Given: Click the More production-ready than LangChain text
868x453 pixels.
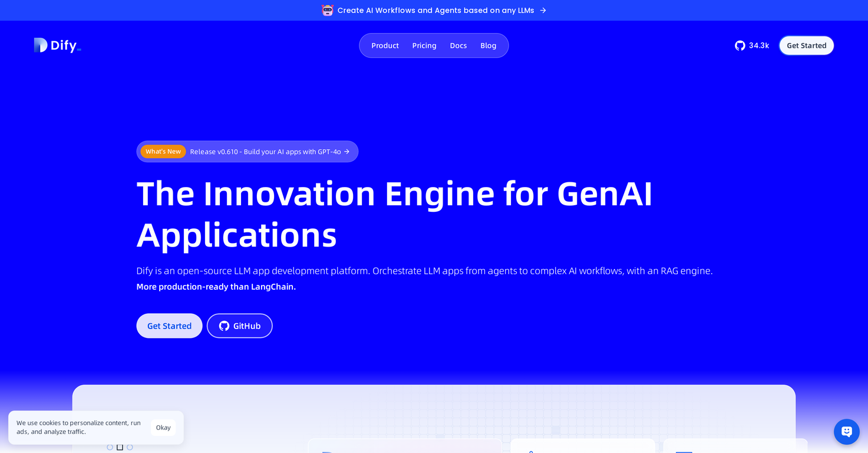Looking at the screenshot, I should [x=216, y=287].
